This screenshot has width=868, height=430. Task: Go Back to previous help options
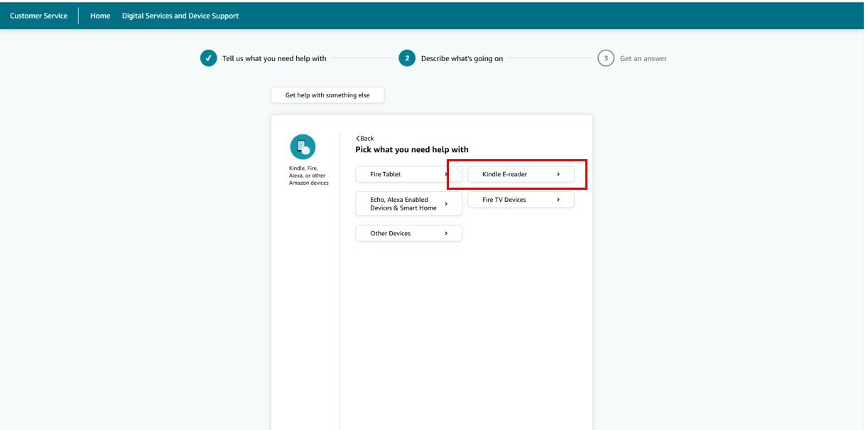[365, 139]
